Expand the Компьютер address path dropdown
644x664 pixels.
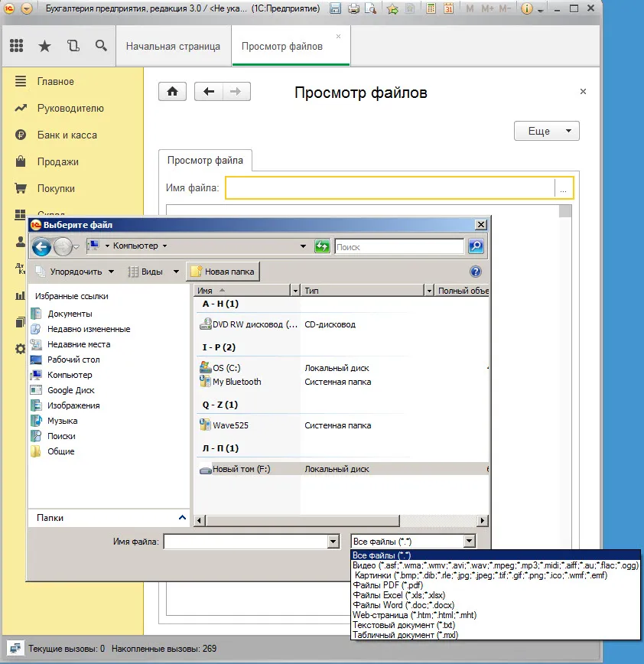[303, 246]
